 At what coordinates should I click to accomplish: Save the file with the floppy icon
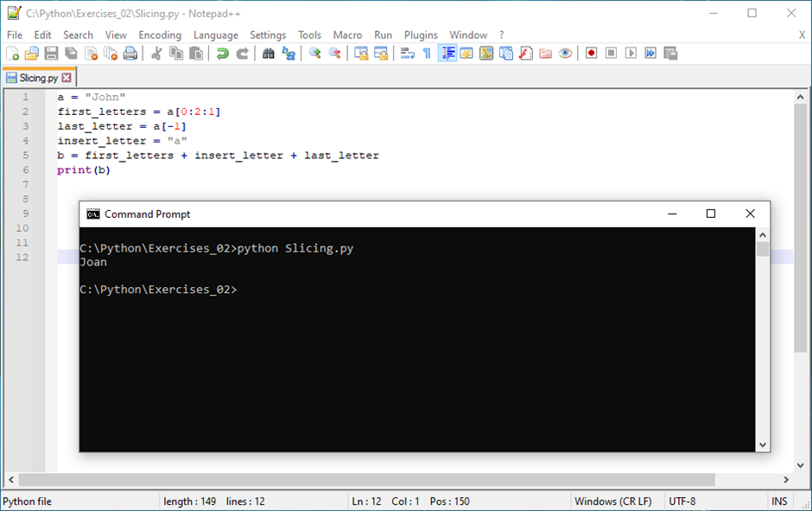coord(51,54)
